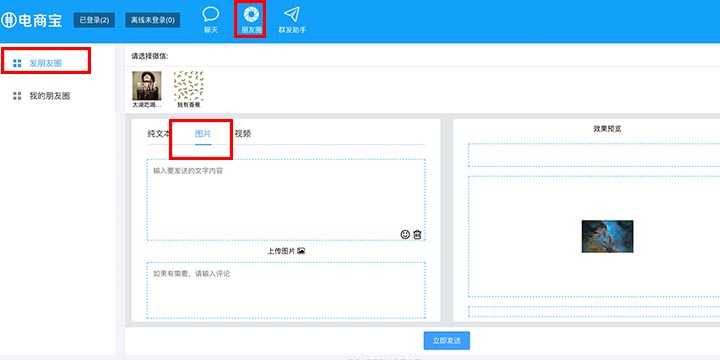Image resolution: width=720 pixels, height=360 pixels.
Task: Click the preview image thumbnail in 效果预览
Action: [607, 236]
